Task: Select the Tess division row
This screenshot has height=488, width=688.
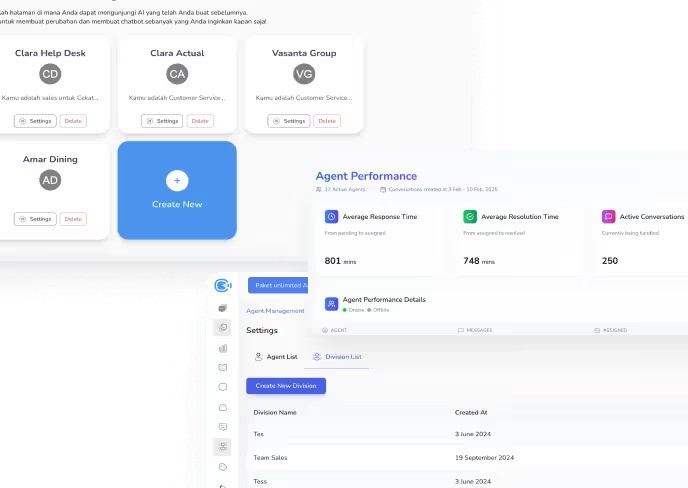Action: click(467, 481)
